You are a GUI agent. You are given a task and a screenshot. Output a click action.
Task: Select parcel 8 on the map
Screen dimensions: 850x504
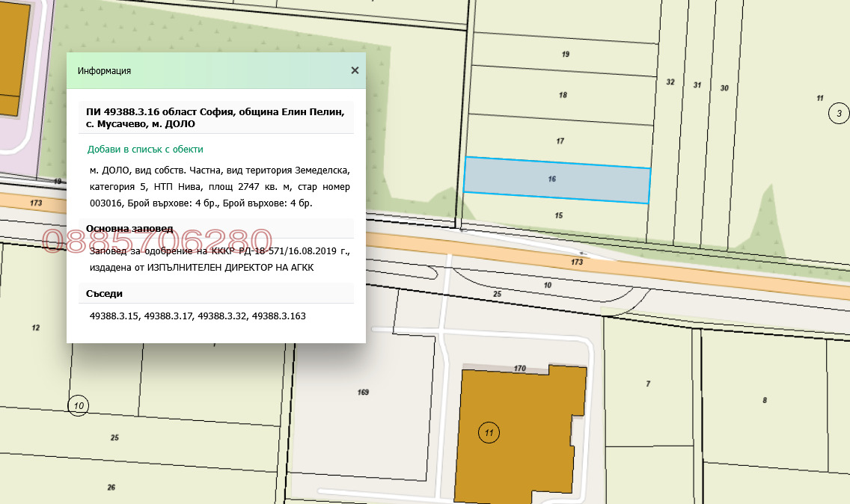764,400
